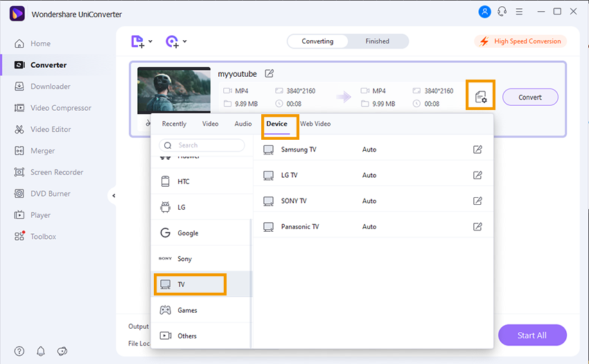Viewport: 589px width, 364px height.
Task: Click the Start All button
Action: click(531, 336)
